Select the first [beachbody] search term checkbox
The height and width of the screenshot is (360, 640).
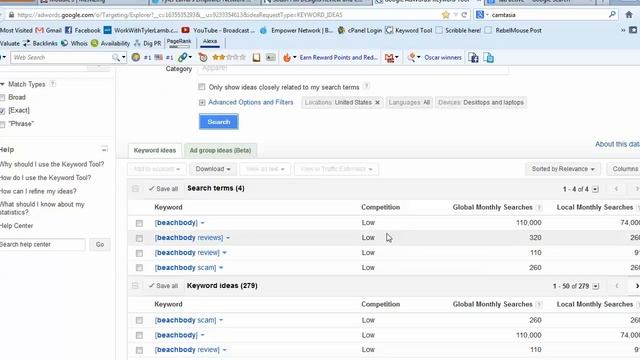point(139,223)
